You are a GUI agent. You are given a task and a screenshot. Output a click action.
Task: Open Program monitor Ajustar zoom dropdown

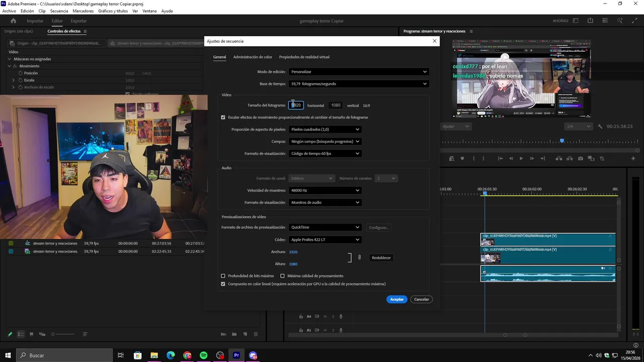(x=456, y=127)
